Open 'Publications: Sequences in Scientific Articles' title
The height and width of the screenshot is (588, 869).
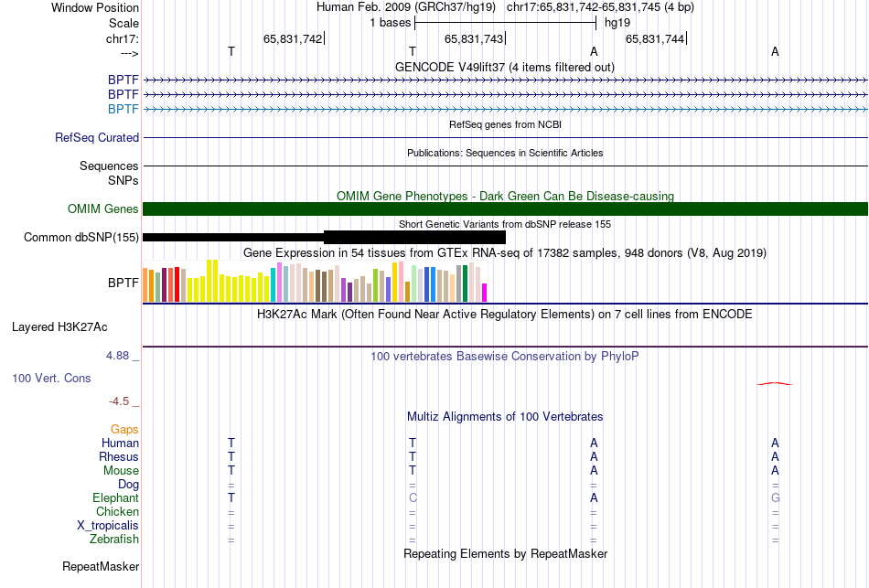click(x=505, y=153)
